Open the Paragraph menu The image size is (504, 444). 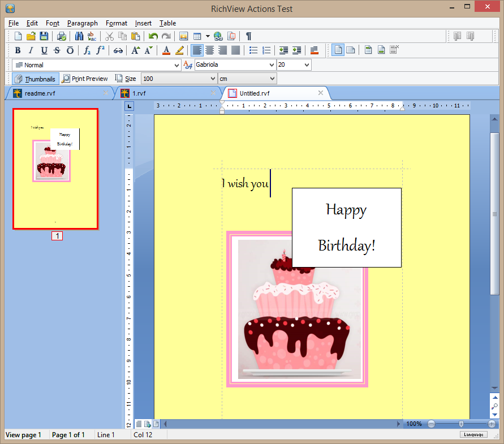point(83,23)
